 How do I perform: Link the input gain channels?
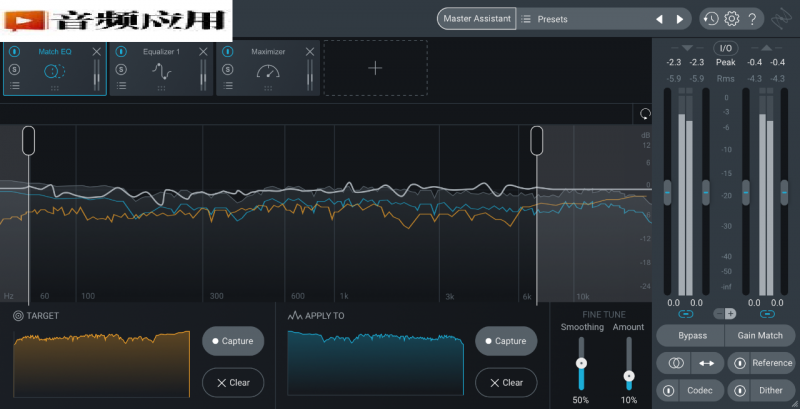tap(686, 314)
